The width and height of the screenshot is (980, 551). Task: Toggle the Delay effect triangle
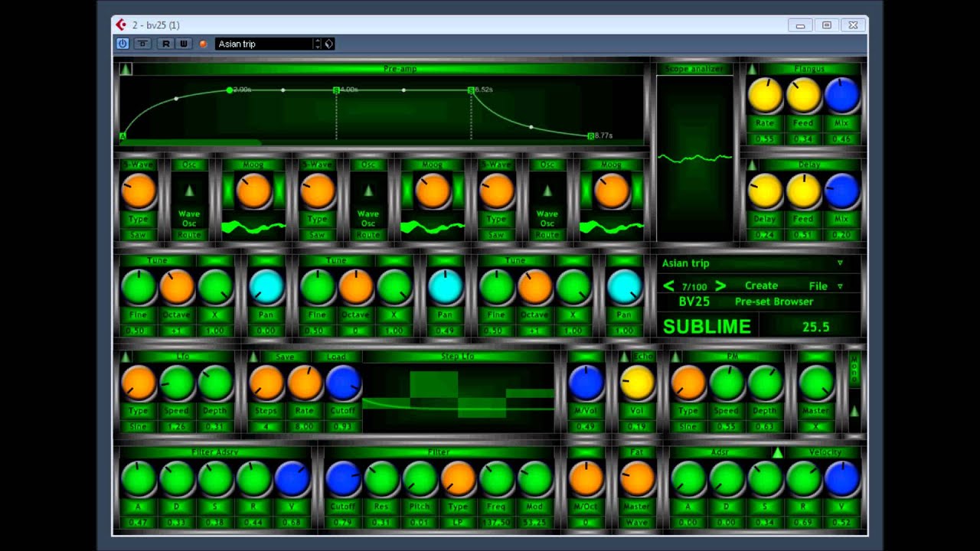pos(753,165)
